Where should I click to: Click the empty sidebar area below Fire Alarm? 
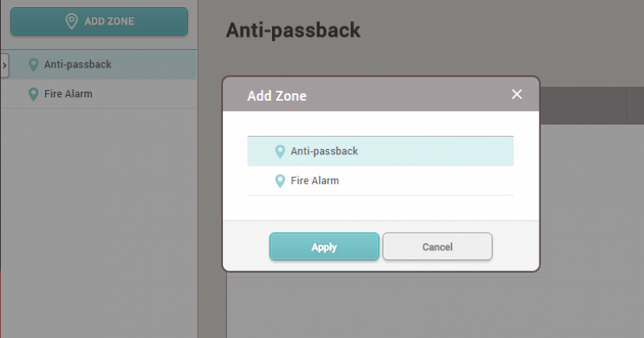point(97,217)
